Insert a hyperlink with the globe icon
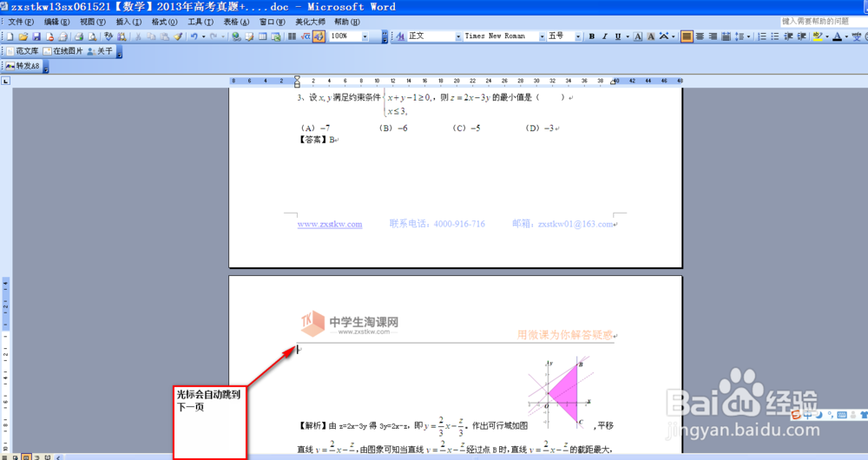868x460 pixels. click(x=236, y=36)
